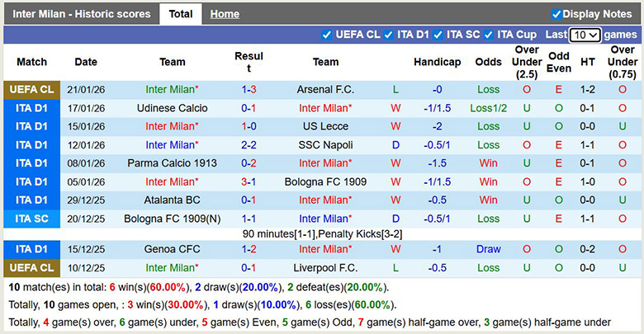Open the Arsenal F.C. team link
The image size is (644, 334).
[325, 90]
